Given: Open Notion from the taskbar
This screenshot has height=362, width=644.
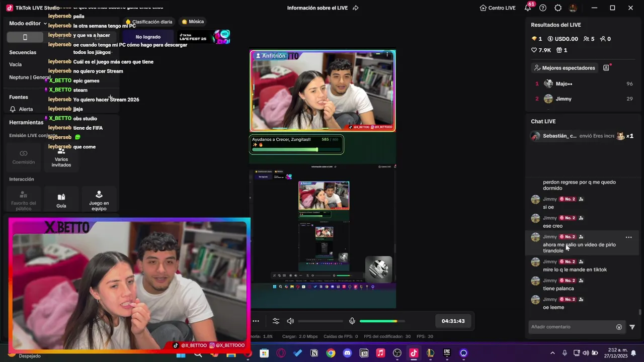Looking at the screenshot, I should pyautogui.click(x=314, y=353).
